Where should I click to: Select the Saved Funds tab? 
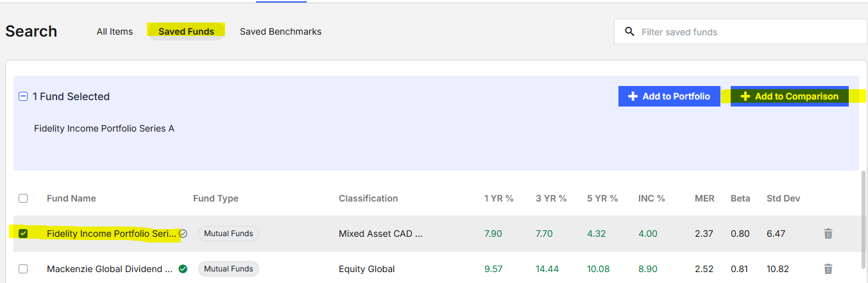point(186,31)
